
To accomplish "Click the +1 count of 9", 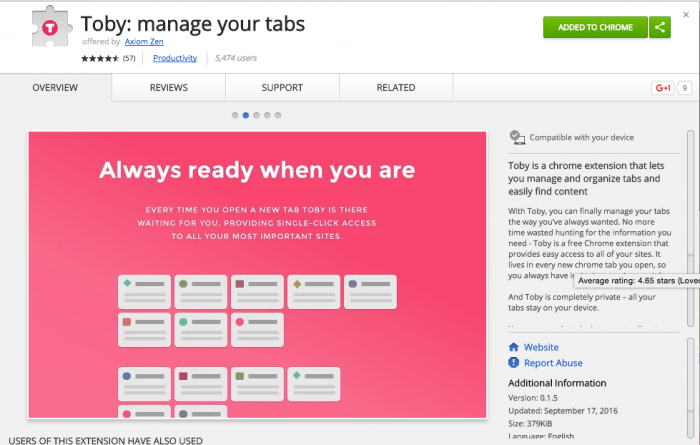I will 684,88.
